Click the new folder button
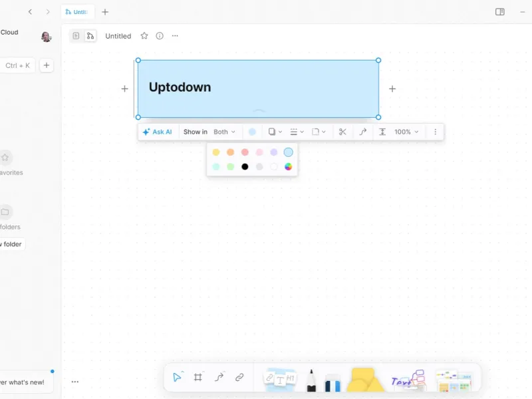This screenshot has width=532, height=399. click(x=12, y=244)
